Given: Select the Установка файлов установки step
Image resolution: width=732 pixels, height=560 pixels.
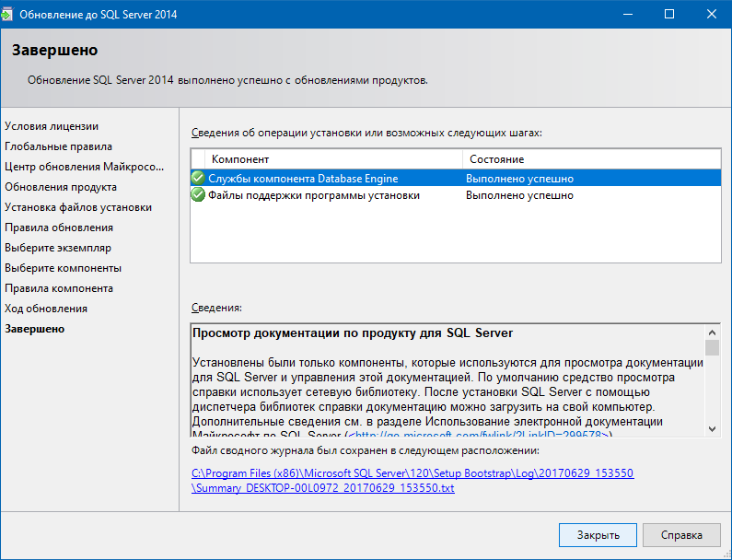Looking at the screenshot, I should point(78,207).
